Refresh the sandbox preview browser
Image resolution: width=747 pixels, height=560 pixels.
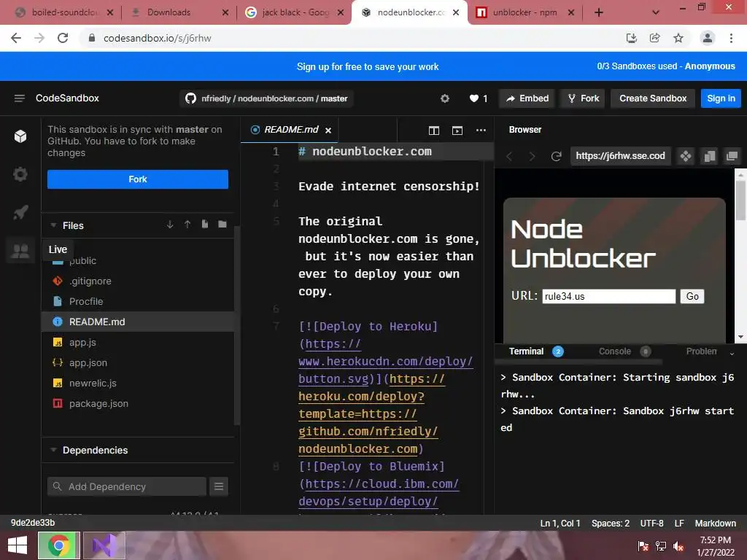point(556,156)
